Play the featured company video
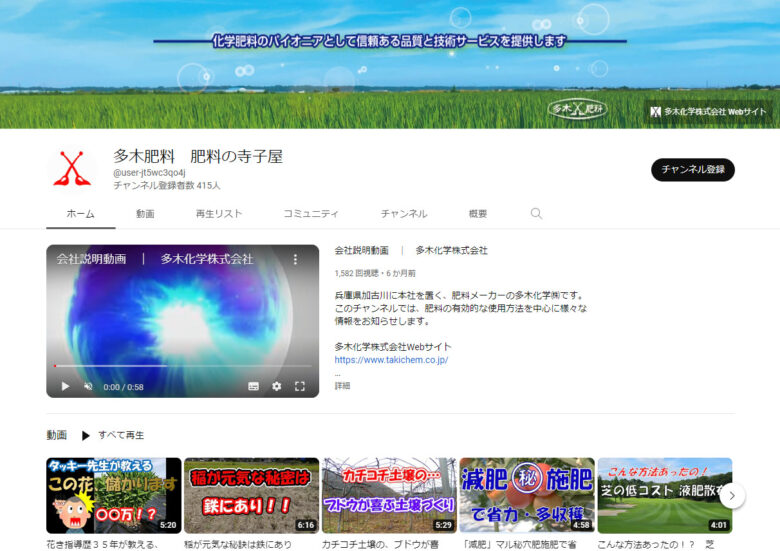The height and width of the screenshot is (551, 780). pos(65,386)
